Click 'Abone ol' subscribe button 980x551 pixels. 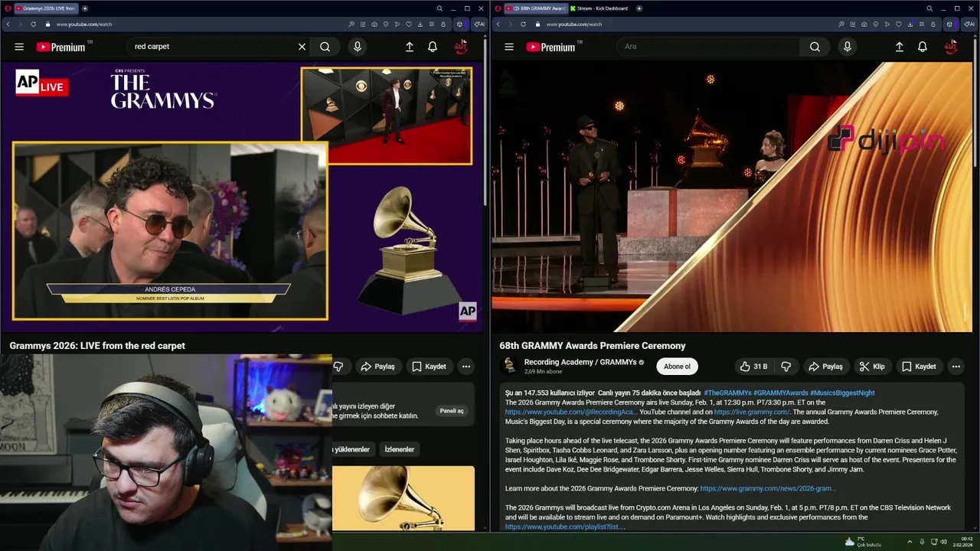coord(677,367)
